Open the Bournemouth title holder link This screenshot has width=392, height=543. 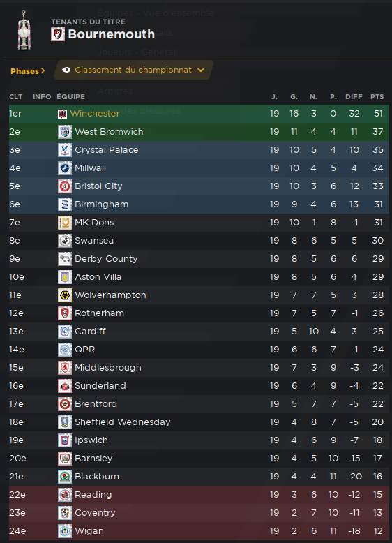[x=112, y=34]
